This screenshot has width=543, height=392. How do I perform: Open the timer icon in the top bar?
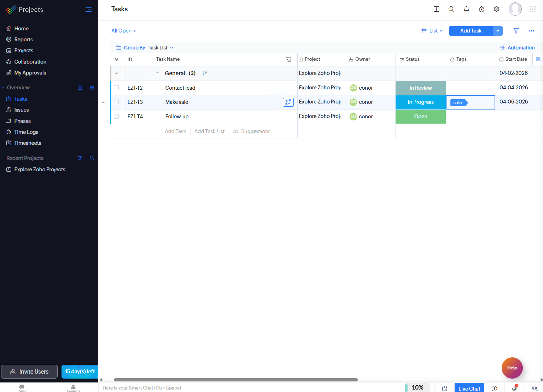pyautogui.click(x=481, y=9)
